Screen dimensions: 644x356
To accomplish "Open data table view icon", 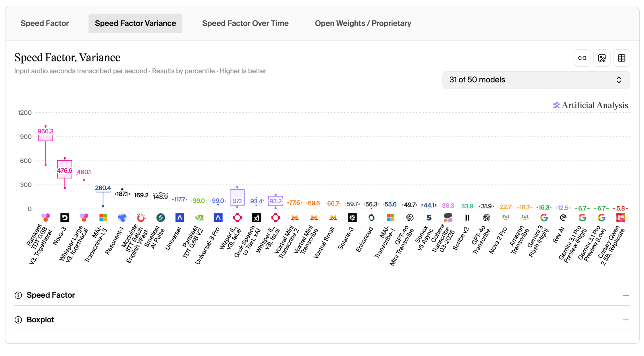I will (621, 58).
